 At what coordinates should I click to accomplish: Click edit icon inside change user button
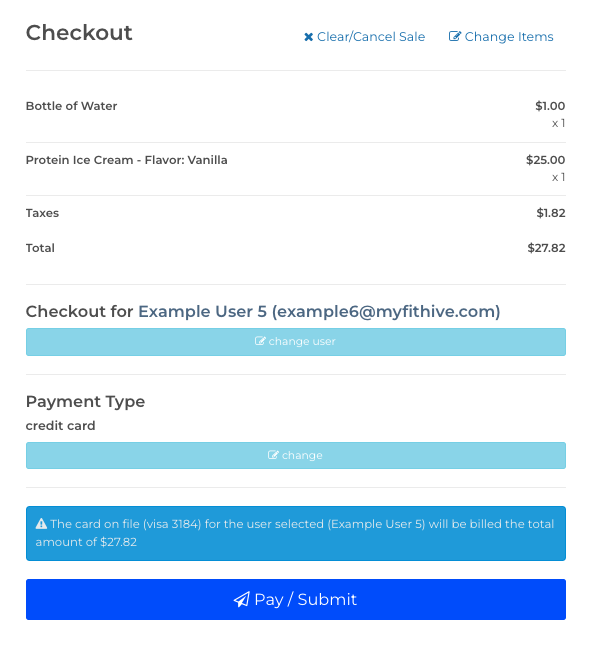[260, 341]
